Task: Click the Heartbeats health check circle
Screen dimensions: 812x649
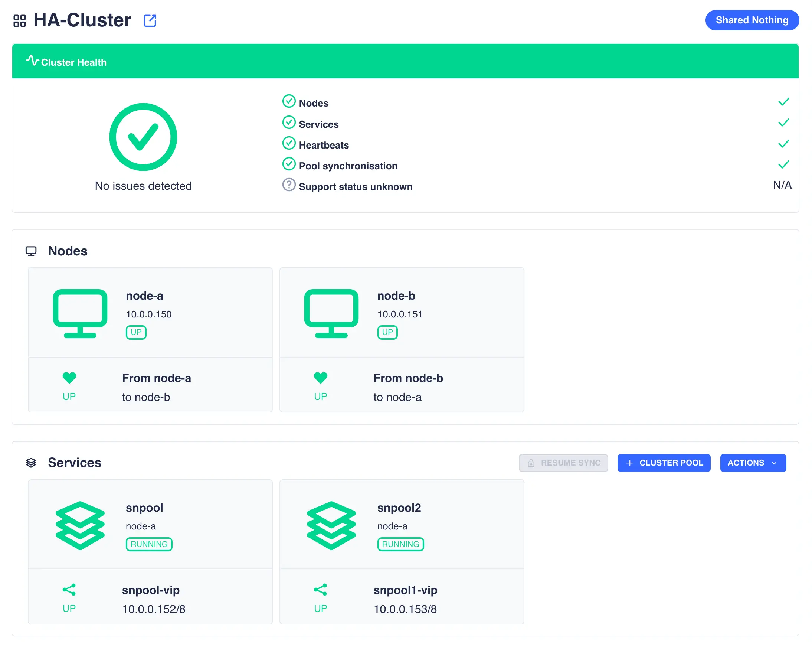Action: tap(289, 143)
